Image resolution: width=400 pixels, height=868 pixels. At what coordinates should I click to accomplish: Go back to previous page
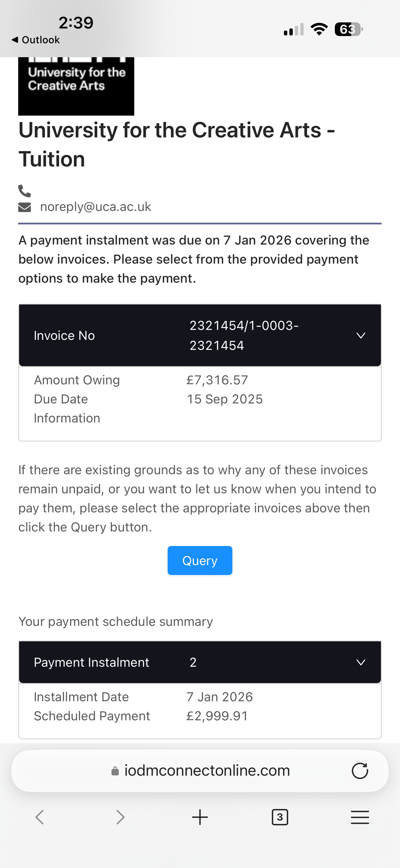(40, 817)
